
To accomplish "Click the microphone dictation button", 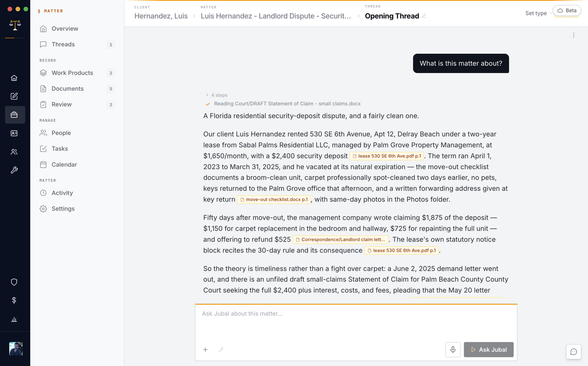I will coord(453,350).
